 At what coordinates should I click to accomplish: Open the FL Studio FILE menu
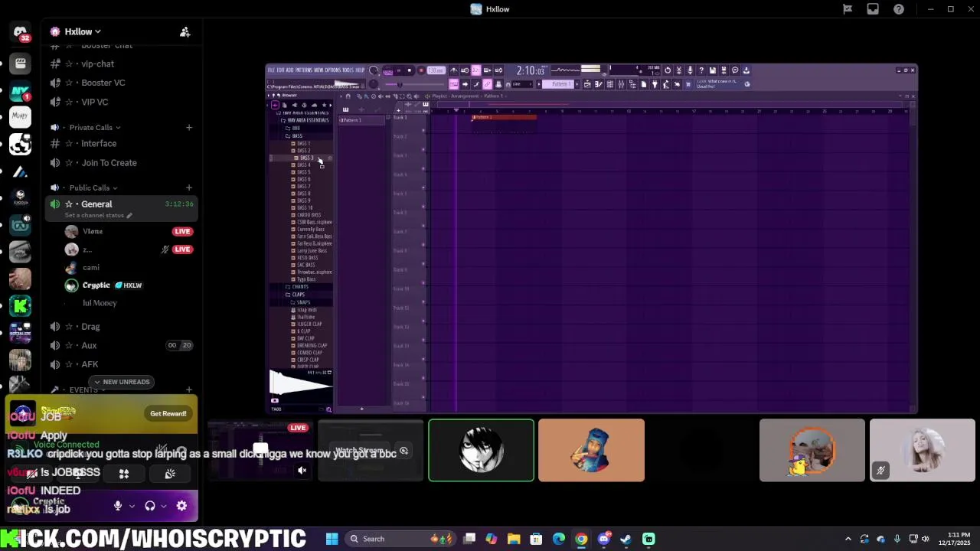[271, 70]
